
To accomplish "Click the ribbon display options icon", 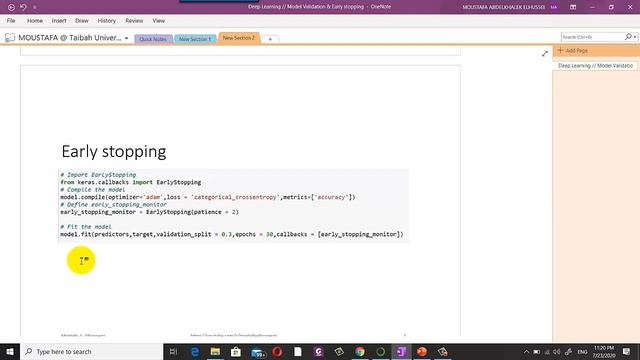I will click(573, 7).
